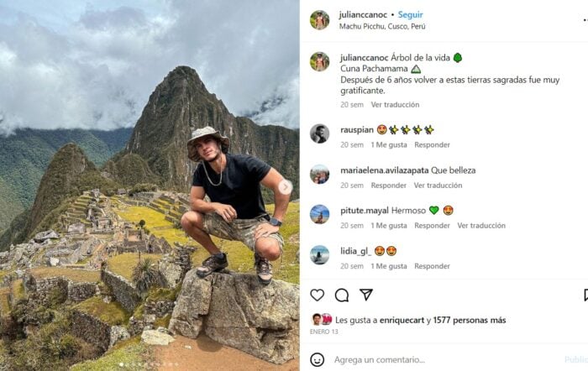The height and width of the screenshot is (371, 588).
Task: Open the emoji picker in comment box
Action: pyautogui.click(x=317, y=359)
